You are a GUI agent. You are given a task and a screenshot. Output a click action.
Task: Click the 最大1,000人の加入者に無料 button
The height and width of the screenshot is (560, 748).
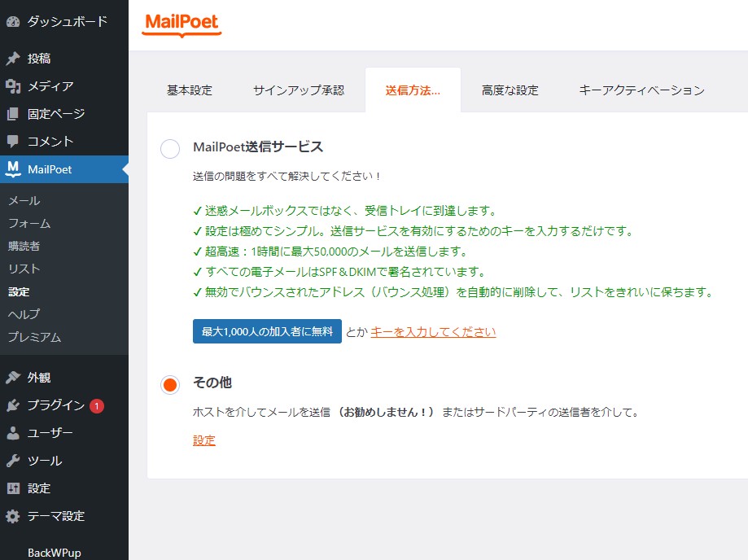tap(267, 331)
